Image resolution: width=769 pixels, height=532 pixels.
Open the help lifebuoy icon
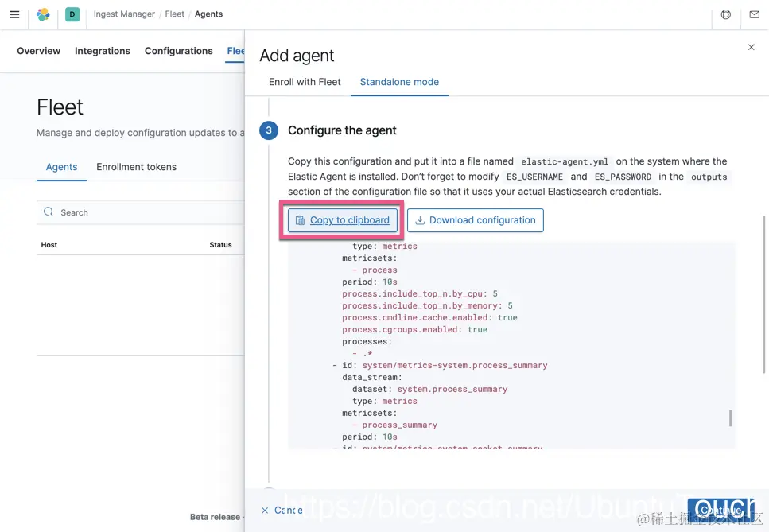coord(726,14)
